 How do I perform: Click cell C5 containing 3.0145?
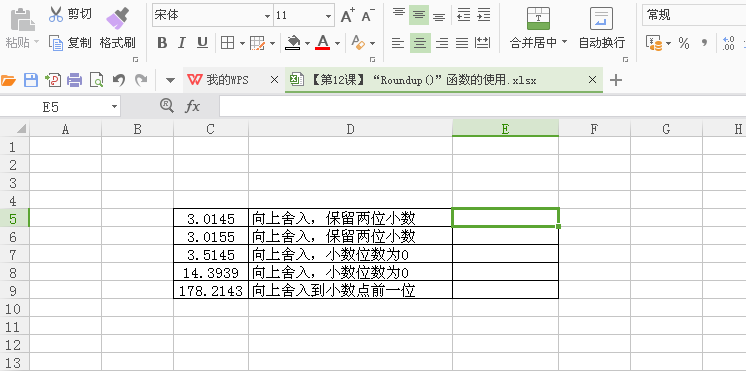(211, 218)
